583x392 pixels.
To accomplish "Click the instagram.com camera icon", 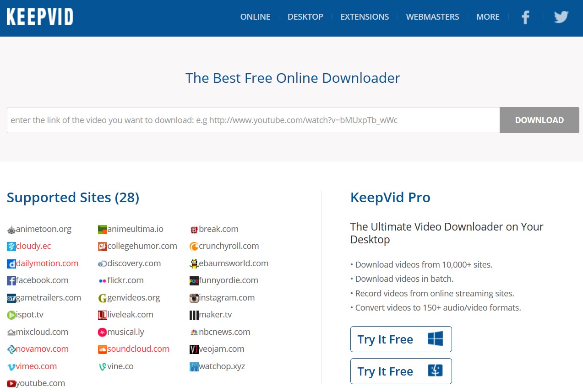I will 194,298.
